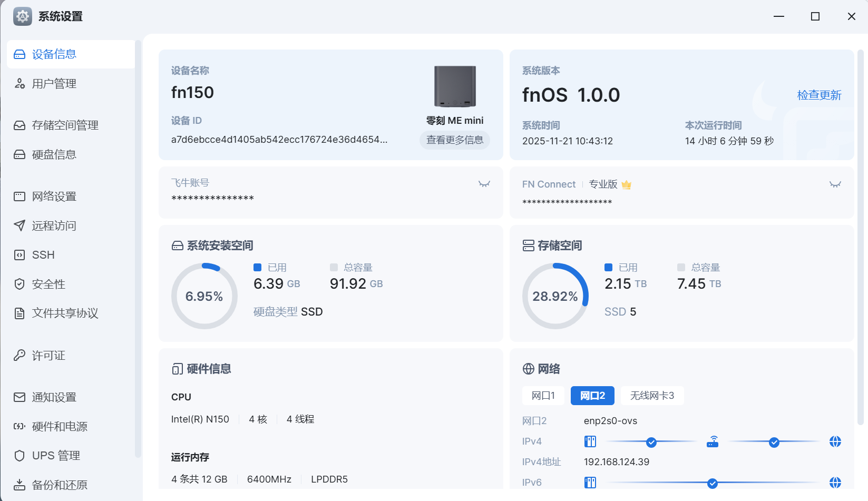The height and width of the screenshot is (501, 868).
Task: Click the IPv4 router-to-internet checkmark
Action: pyautogui.click(x=774, y=442)
